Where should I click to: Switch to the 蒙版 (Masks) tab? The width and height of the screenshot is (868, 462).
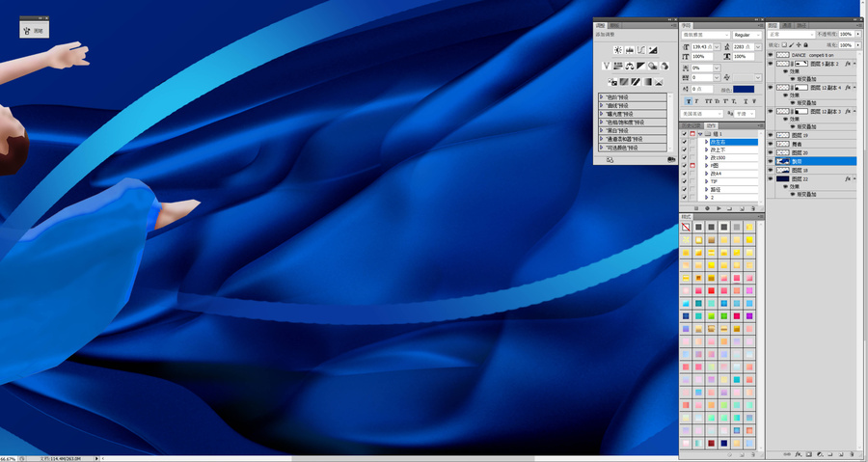tap(614, 25)
